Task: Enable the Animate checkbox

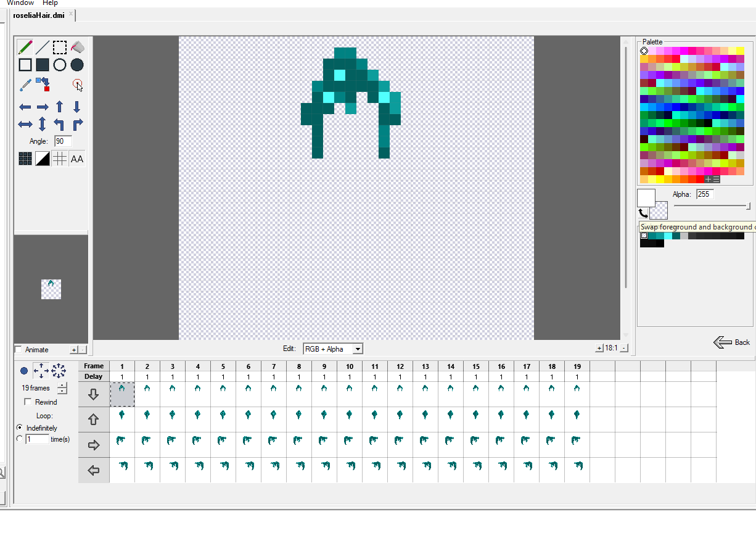Action: (18, 350)
